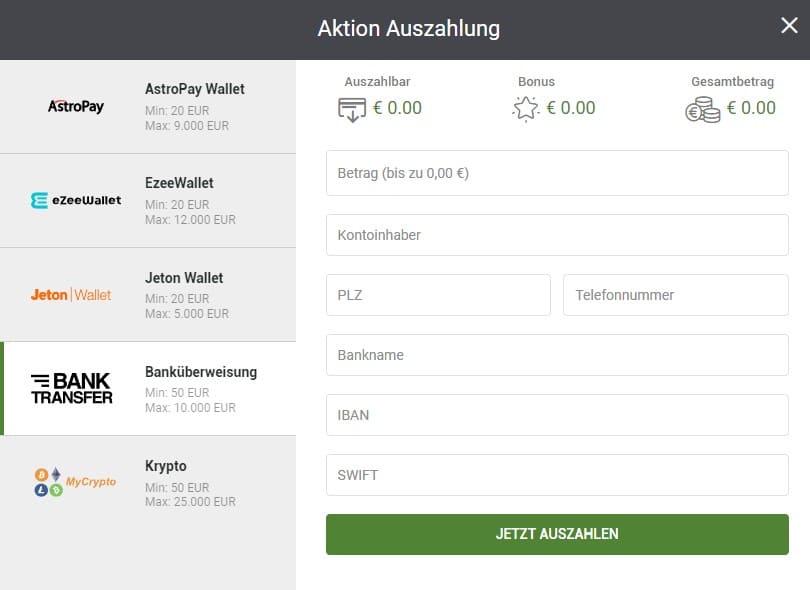810x590 pixels.
Task: Switch to the Krypto payment method
Action: coord(150,481)
